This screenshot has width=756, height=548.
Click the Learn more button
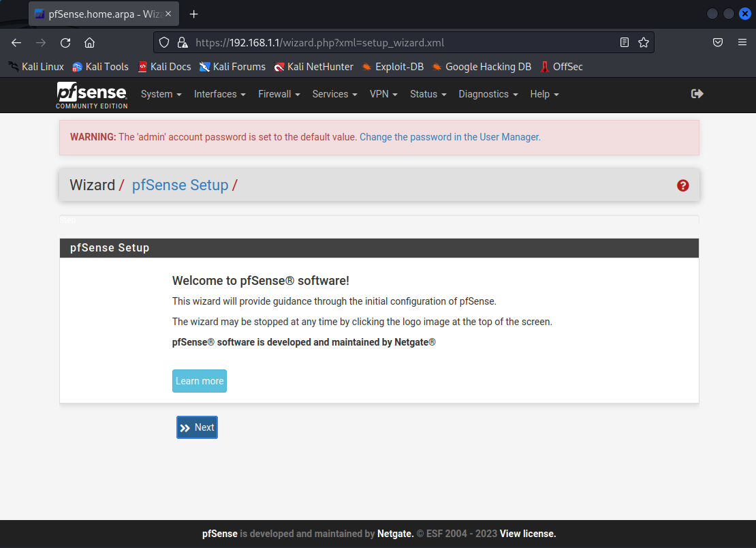pyautogui.click(x=199, y=381)
